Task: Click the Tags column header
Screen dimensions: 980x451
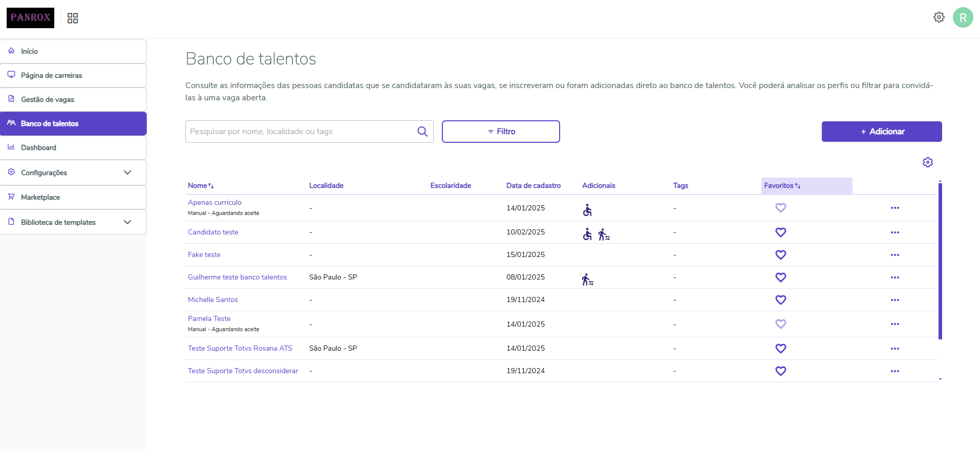Action: point(680,186)
